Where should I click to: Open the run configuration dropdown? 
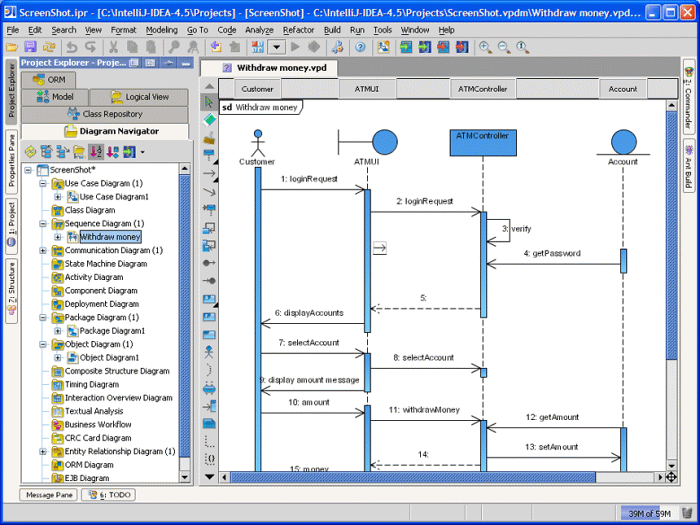[277, 47]
